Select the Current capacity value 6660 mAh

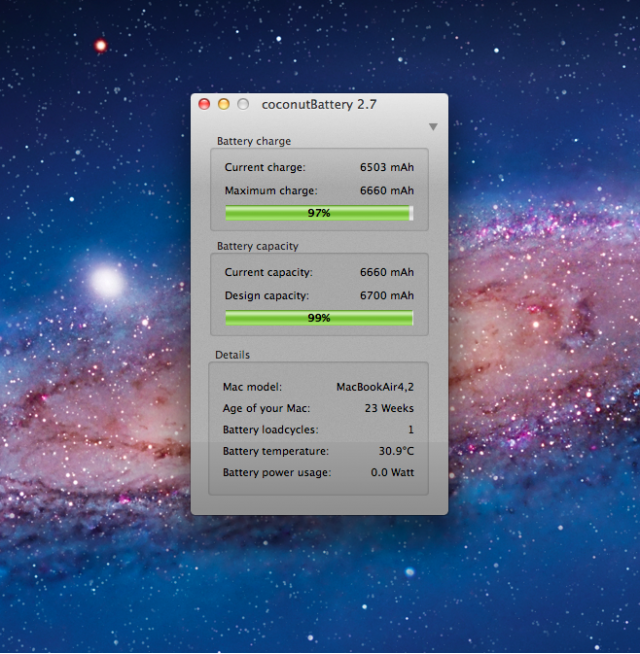tap(387, 272)
